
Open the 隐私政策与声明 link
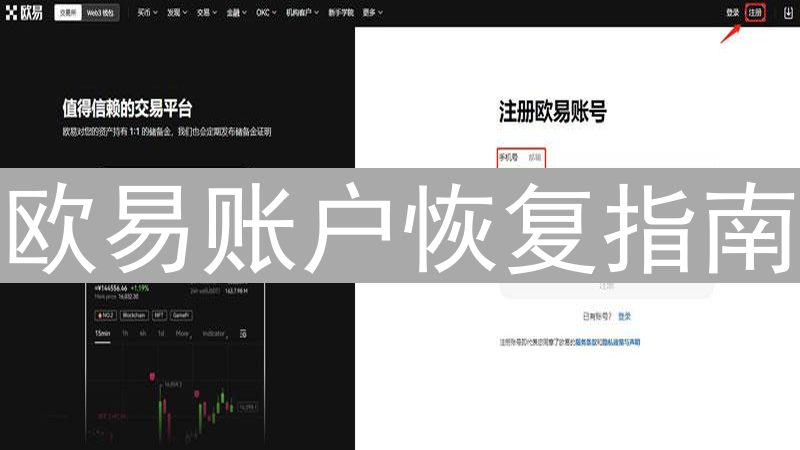click(x=621, y=342)
